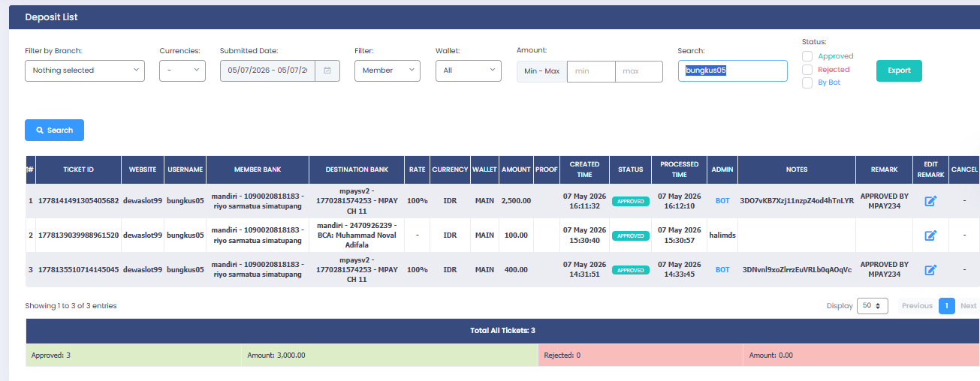The height and width of the screenshot is (381, 980).
Task: Click note 3DNvnl9xoZlrrzEuVRLb0qAOqVc
Action: tap(797, 270)
